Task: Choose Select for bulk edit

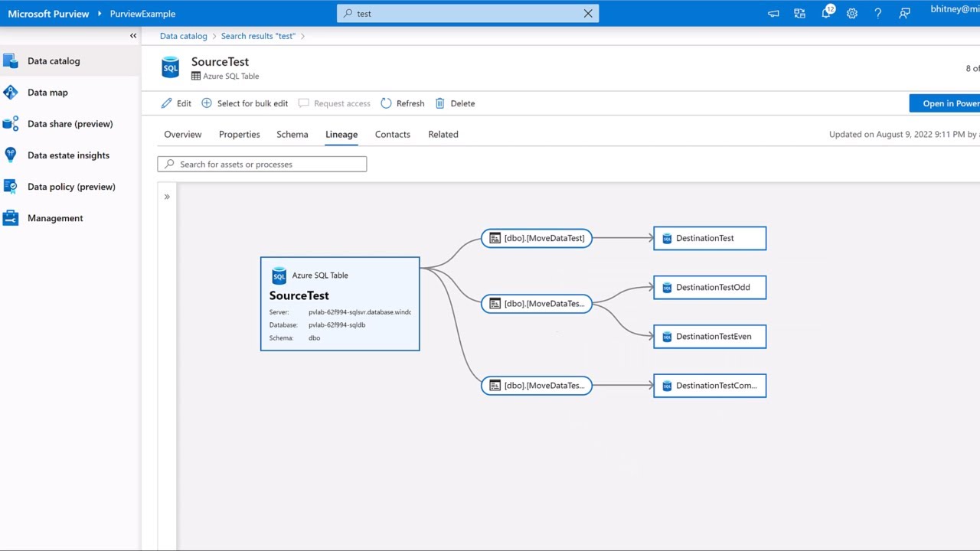Action: pos(245,103)
